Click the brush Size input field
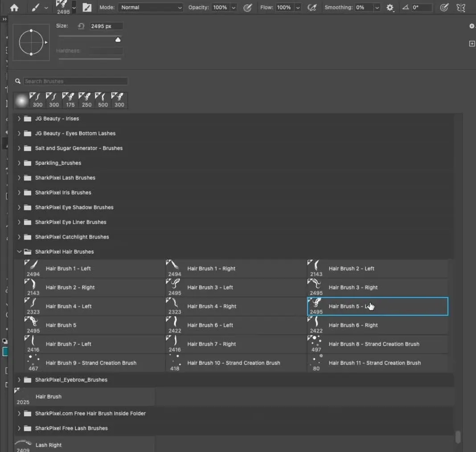The height and width of the screenshot is (452, 476). coord(106,26)
